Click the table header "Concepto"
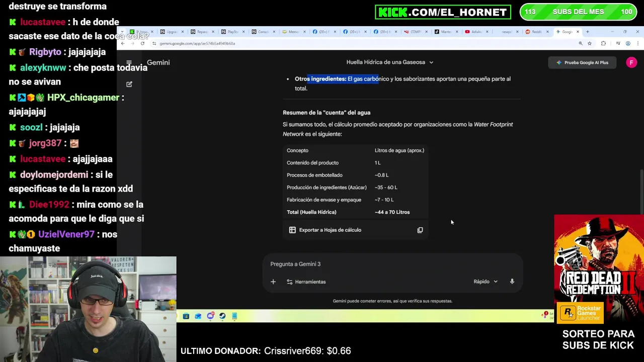This screenshot has width=644, height=362. click(x=297, y=150)
